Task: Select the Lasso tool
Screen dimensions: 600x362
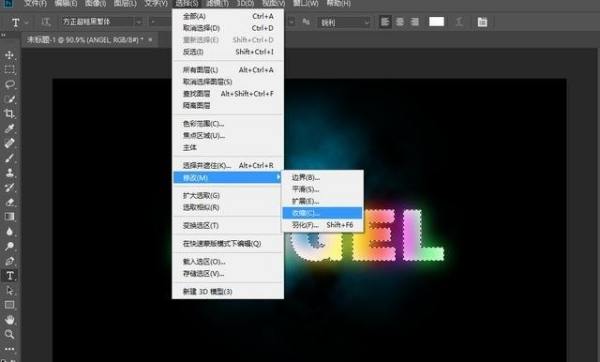Action: click(x=10, y=84)
